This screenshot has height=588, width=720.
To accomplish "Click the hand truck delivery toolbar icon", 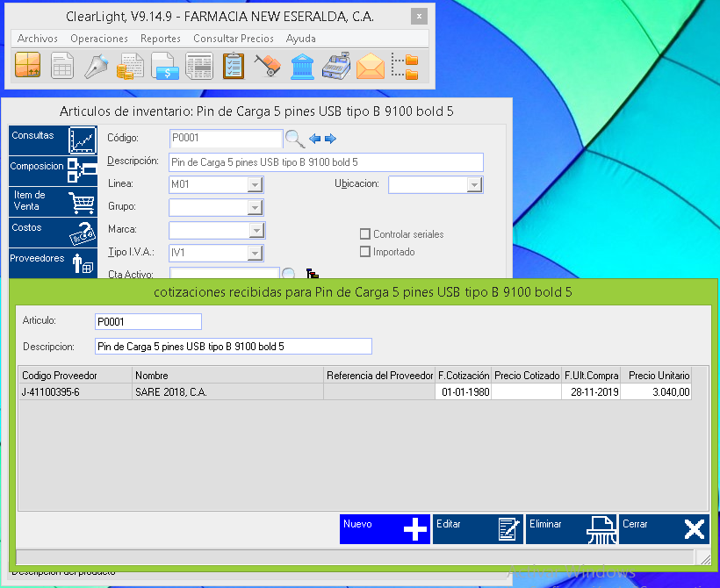I will pyautogui.click(x=268, y=66).
